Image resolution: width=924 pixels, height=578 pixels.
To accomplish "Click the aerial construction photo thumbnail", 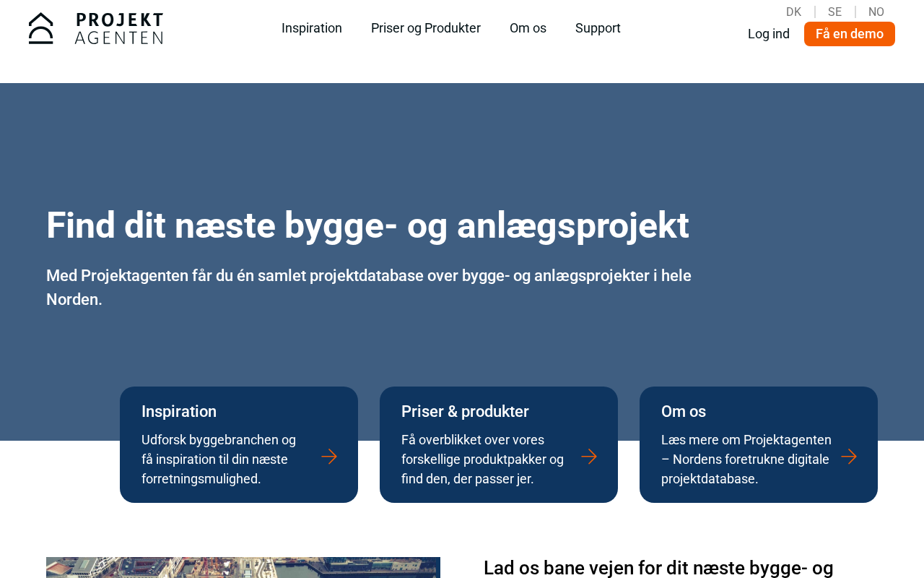I will [x=243, y=567].
